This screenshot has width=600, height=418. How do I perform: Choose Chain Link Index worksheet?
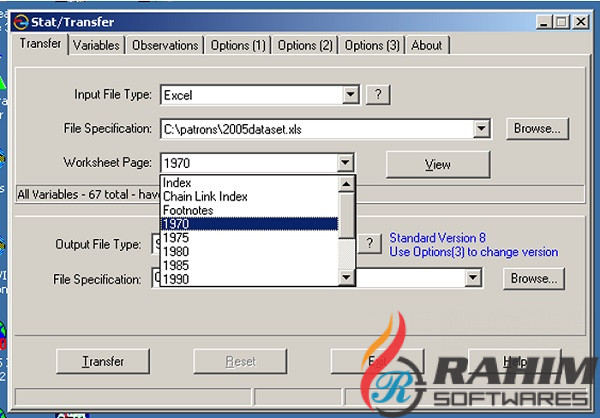click(249, 196)
